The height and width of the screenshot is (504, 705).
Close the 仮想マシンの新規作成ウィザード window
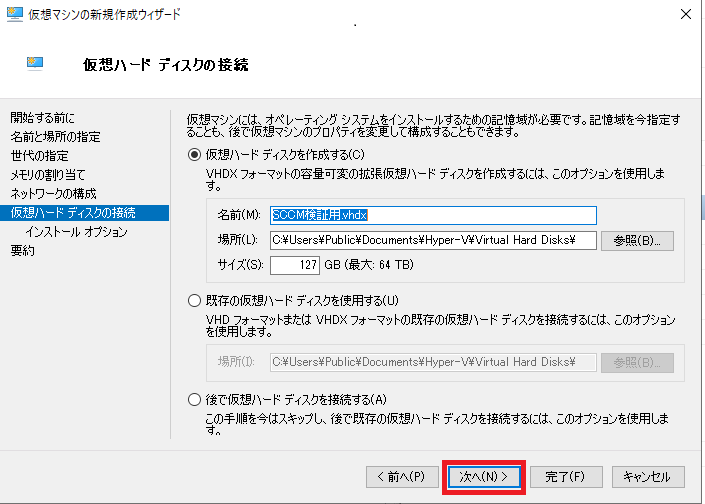coord(686,14)
